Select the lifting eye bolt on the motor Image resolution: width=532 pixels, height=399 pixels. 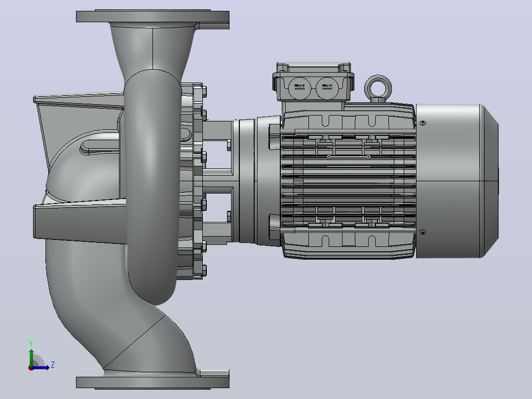tap(378, 88)
